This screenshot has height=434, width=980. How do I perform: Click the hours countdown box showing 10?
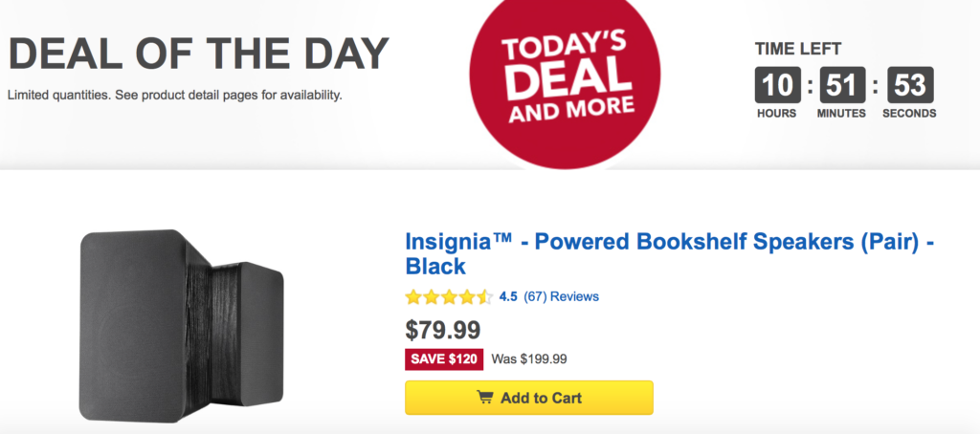pyautogui.click(x=776, y=86)
